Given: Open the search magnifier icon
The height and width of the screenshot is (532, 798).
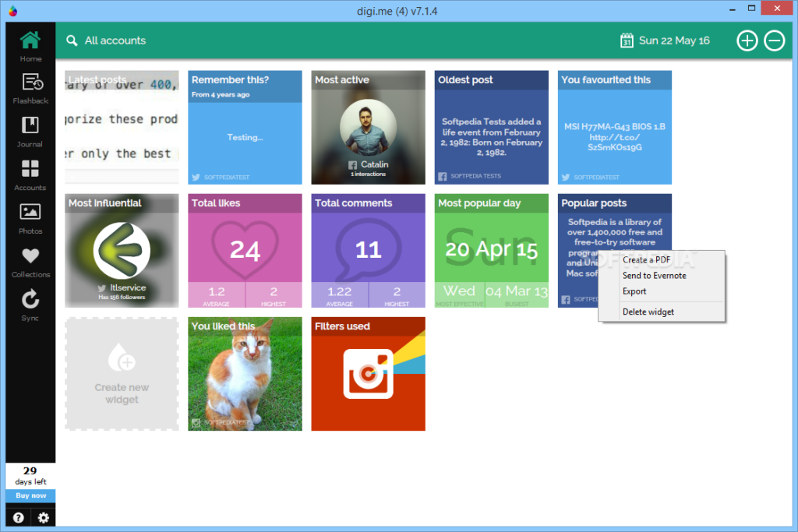Looking at the screenshot, I should pyautogui.click(x=71, y=39).
